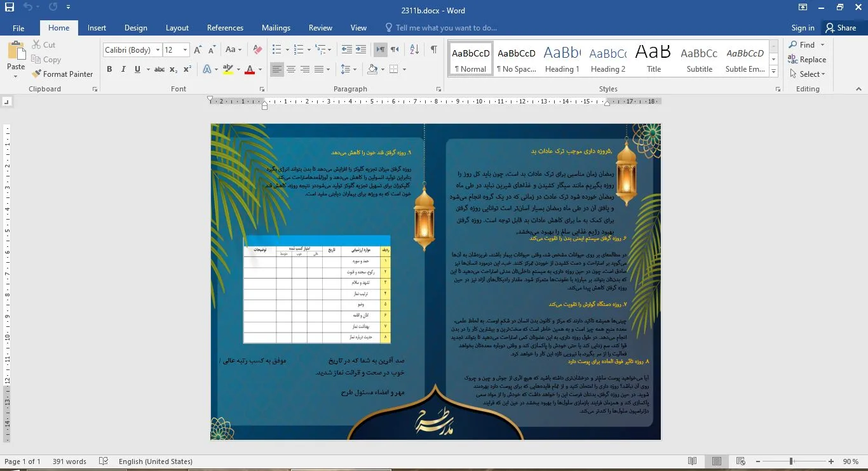868x471 pixels.
Task: Toggle Subscript formatting
Action: [x=173, y=69]
